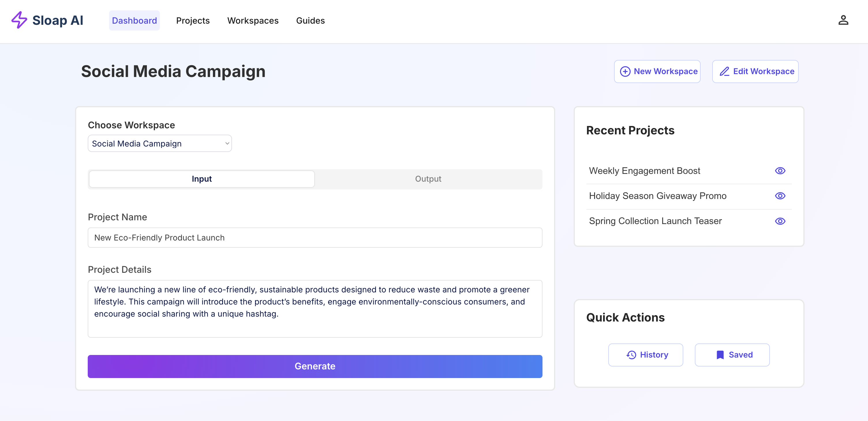
Task: Click the pencil icon in Edit Workspace
Action: point(725,72)
